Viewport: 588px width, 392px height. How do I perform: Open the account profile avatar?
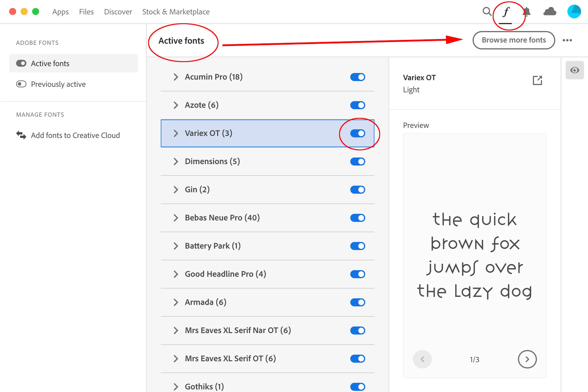point(574,12)
